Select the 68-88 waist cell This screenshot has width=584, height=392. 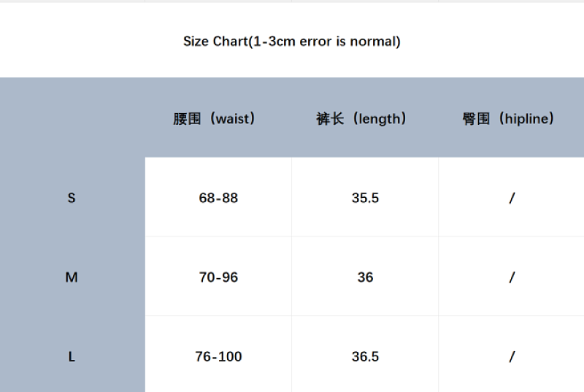pos(218,197)
